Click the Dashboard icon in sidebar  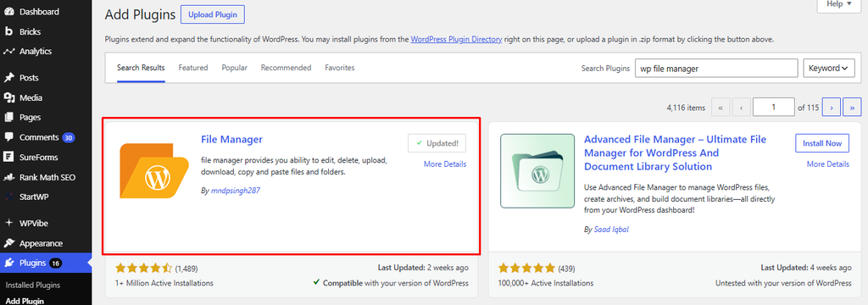[x=8, y=12]
